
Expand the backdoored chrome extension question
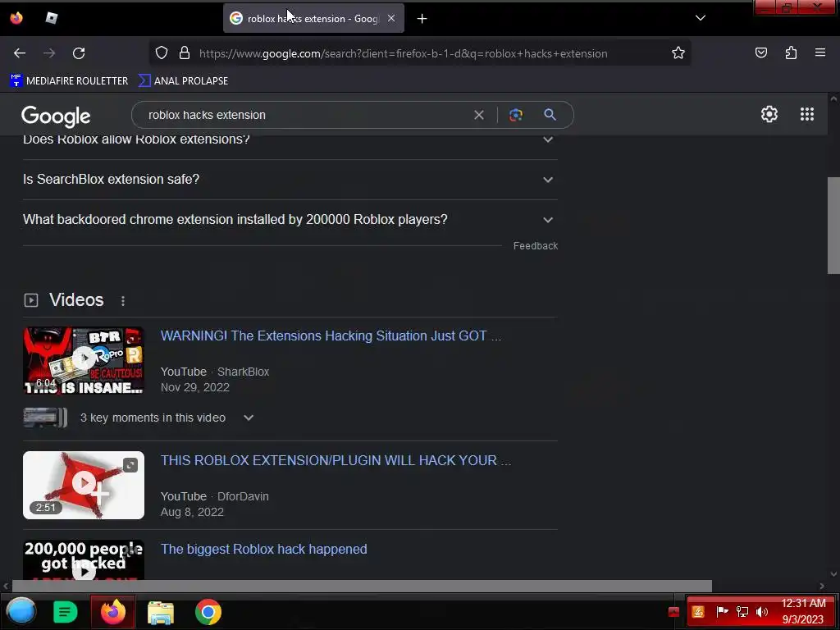[x=290, y=220]
